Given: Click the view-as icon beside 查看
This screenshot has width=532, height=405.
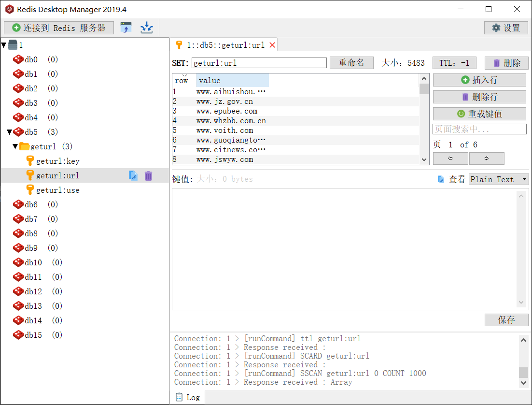Looking at the screenshot, I should click(441, 179).
